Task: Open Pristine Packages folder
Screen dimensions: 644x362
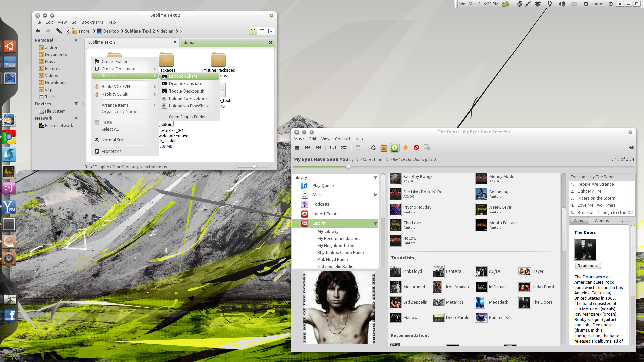Action: click(x=218, y=62)
